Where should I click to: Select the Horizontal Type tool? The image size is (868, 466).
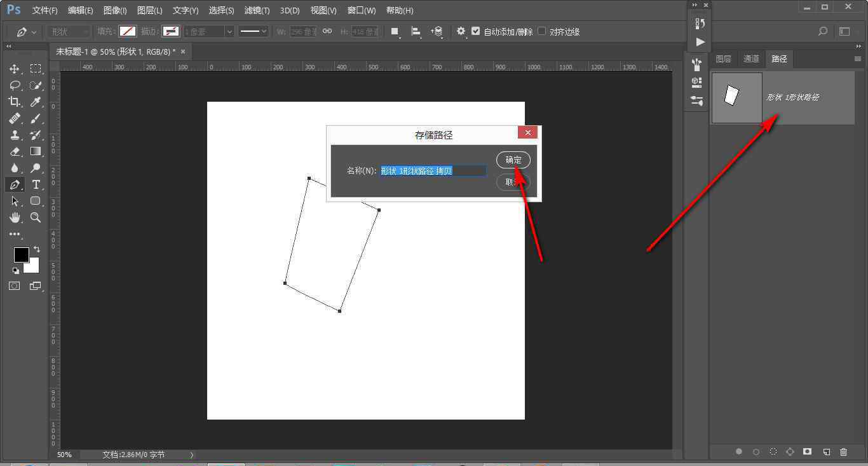36,184
